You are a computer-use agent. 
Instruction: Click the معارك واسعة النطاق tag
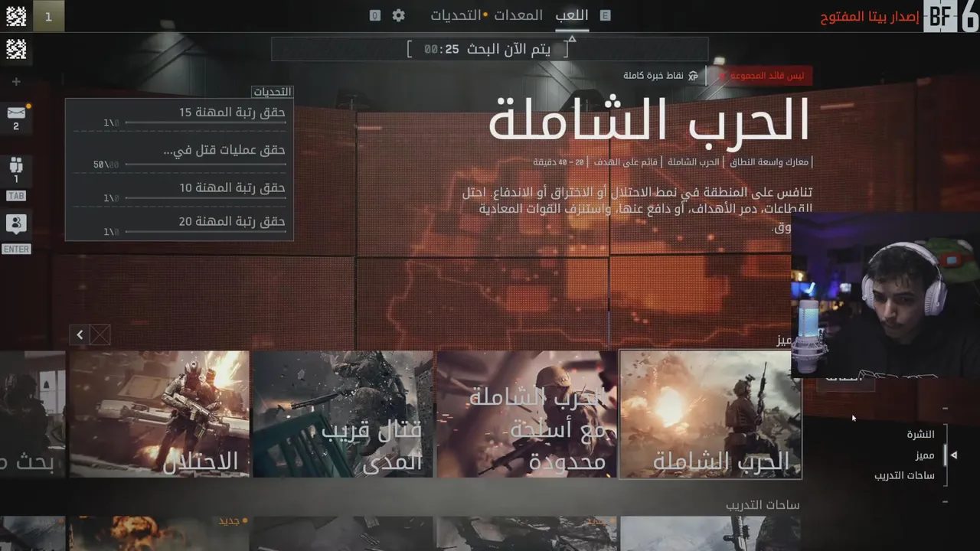click(768, 162)
